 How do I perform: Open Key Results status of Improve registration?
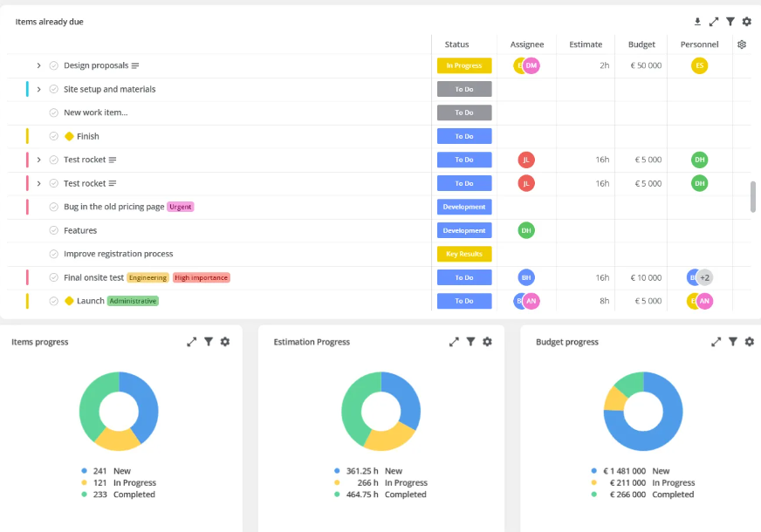point(464,254)
